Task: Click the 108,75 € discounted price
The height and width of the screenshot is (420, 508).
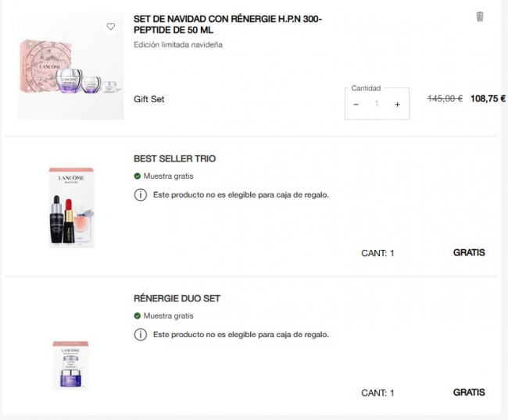Action: point(488,99)
